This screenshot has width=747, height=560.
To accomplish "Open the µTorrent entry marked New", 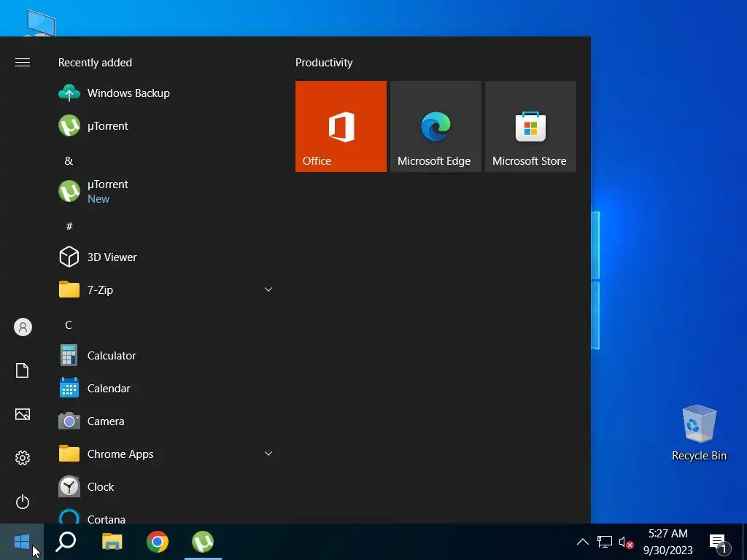I will tap(166, 192).
